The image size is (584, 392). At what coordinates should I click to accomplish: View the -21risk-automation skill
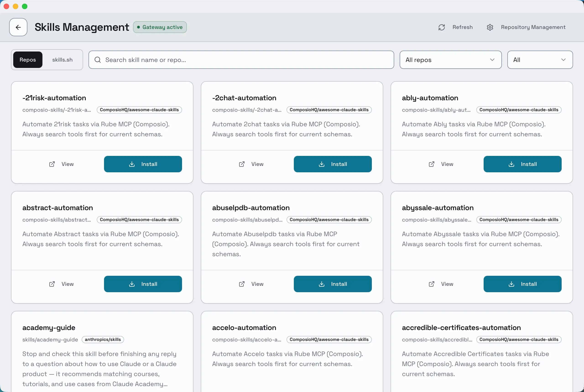(x=61, y=164)
